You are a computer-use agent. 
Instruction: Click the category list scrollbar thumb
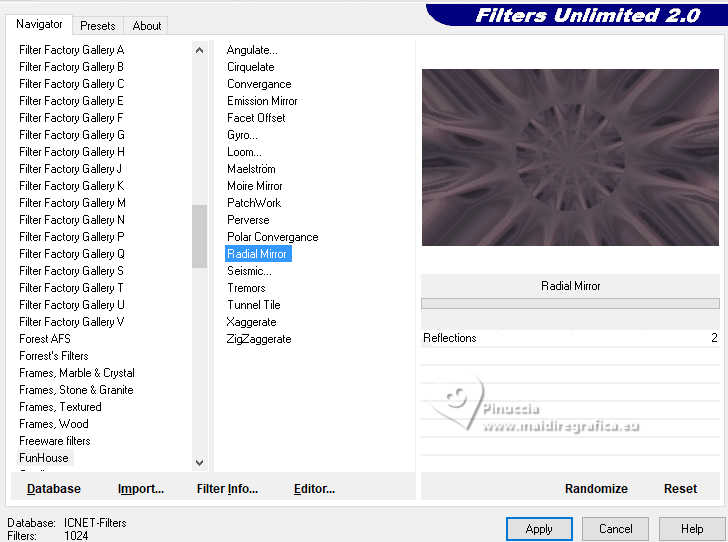tap(200, 236)
